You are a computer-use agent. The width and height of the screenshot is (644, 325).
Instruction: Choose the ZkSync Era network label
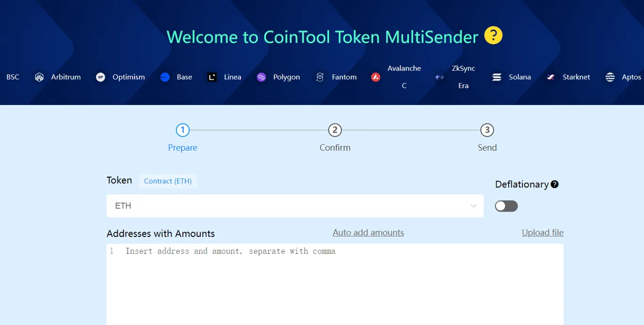[x=463, y=77]
